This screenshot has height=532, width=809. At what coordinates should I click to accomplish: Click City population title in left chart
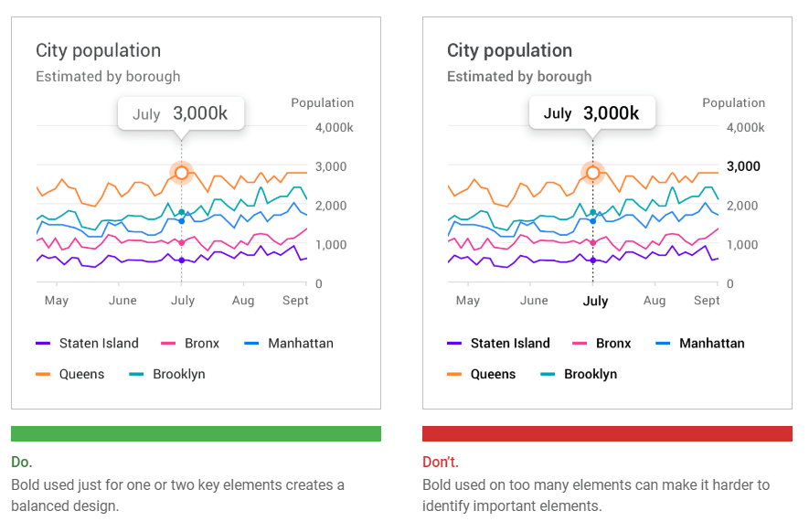pos(98,50)
